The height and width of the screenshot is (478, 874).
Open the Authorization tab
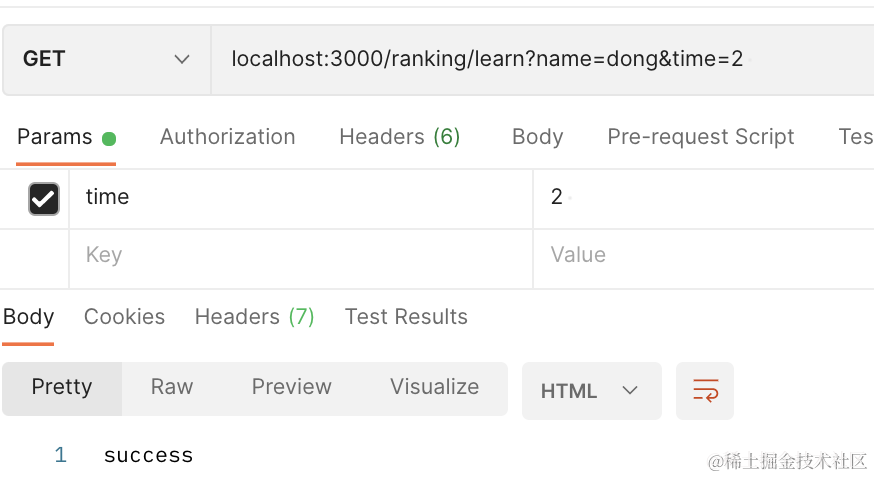[227, 137]
